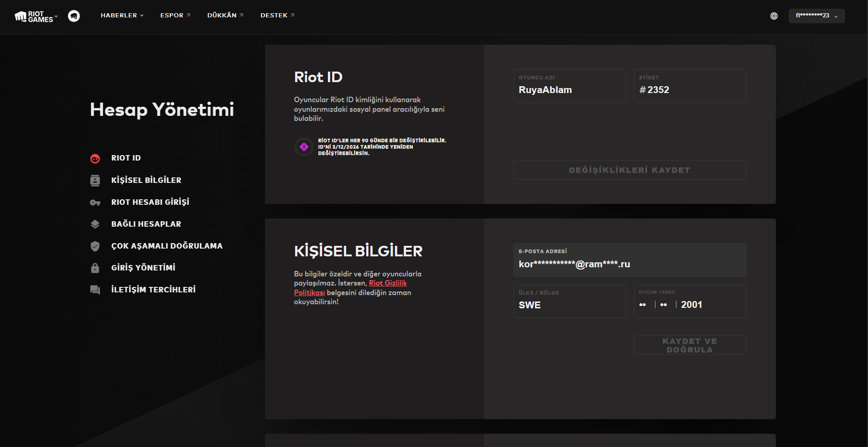The image size is (868, 447).
Task: Click the E-posta Adresi field
Action: (629, 260)
